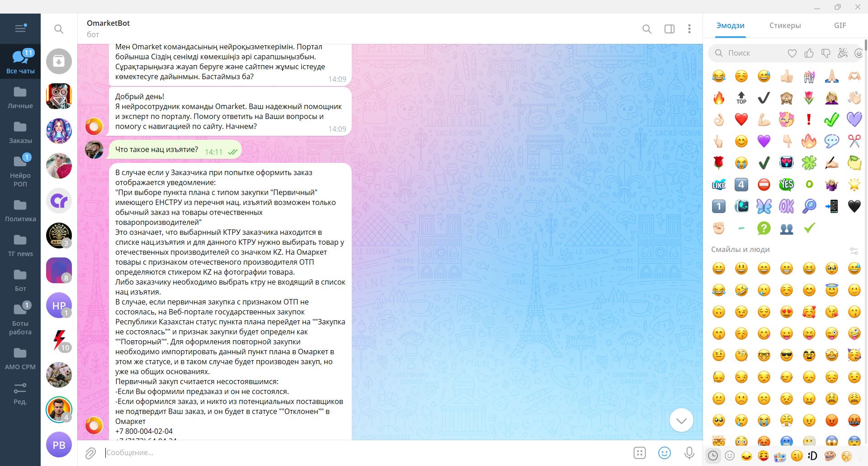Open the archived chats icon
Viewport: 868px width, 466px height.
coord(59,61)
